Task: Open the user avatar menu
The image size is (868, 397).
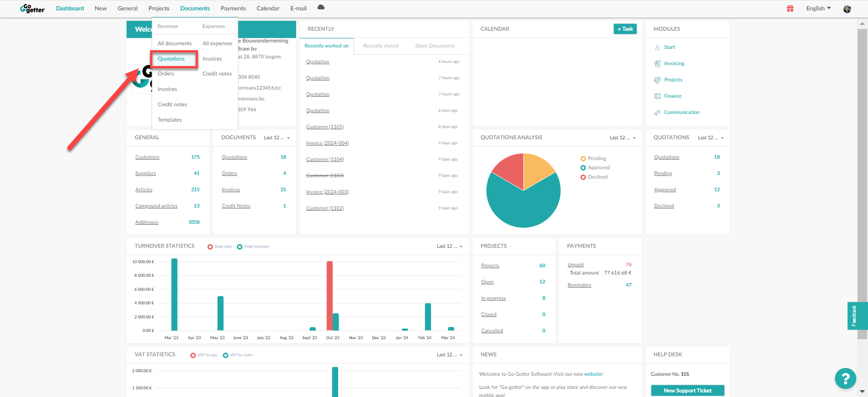Action: pos(847,9)
